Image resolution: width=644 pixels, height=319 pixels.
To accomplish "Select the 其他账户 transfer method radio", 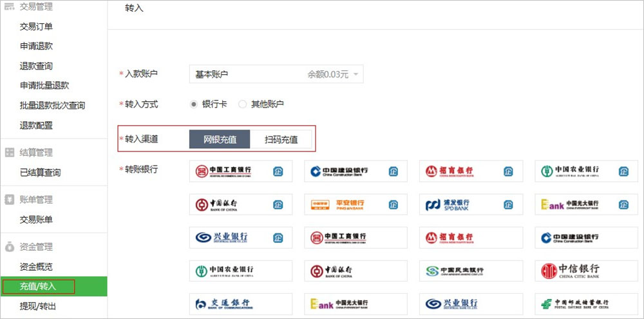I will point(242,104).
